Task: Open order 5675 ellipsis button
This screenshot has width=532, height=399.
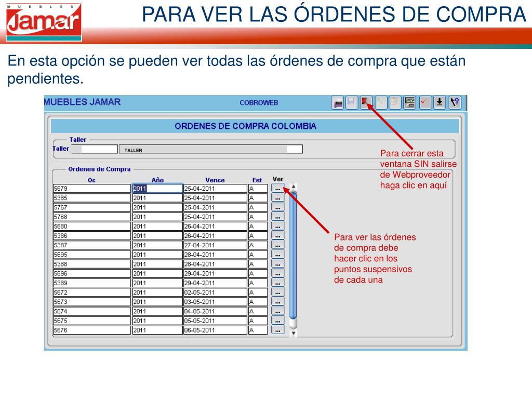Action: coord(278,321)
